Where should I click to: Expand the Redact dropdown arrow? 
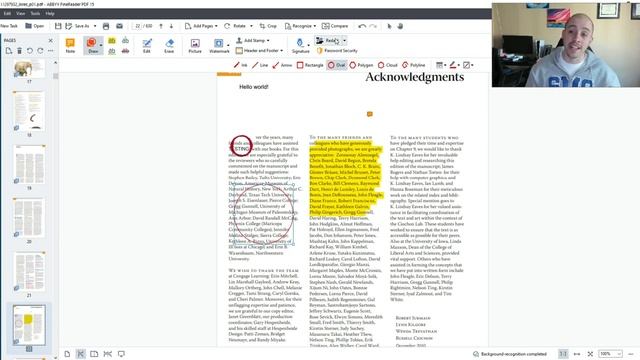344,40
